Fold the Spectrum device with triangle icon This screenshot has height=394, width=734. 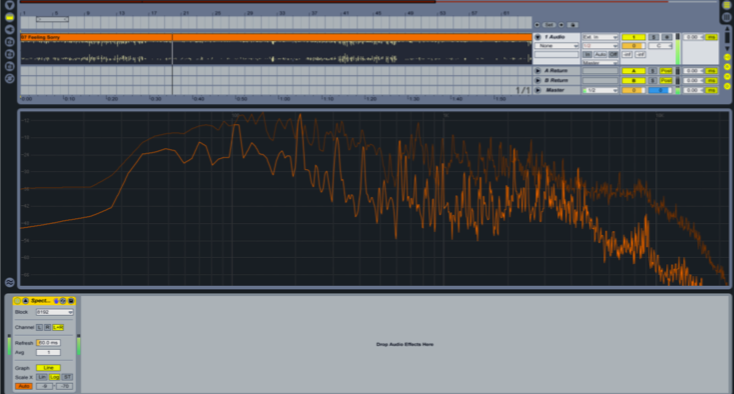click(x=25, y=301)
